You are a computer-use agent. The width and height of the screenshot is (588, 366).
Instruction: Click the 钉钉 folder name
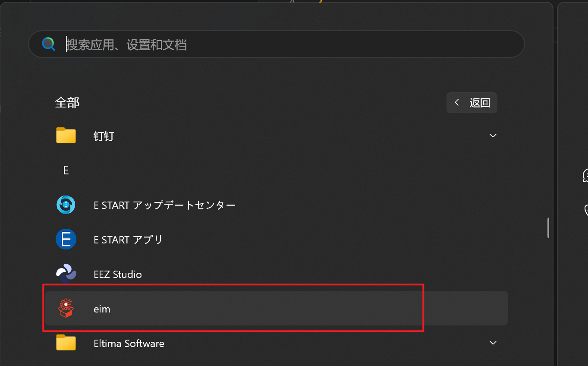tap(104, 136)
